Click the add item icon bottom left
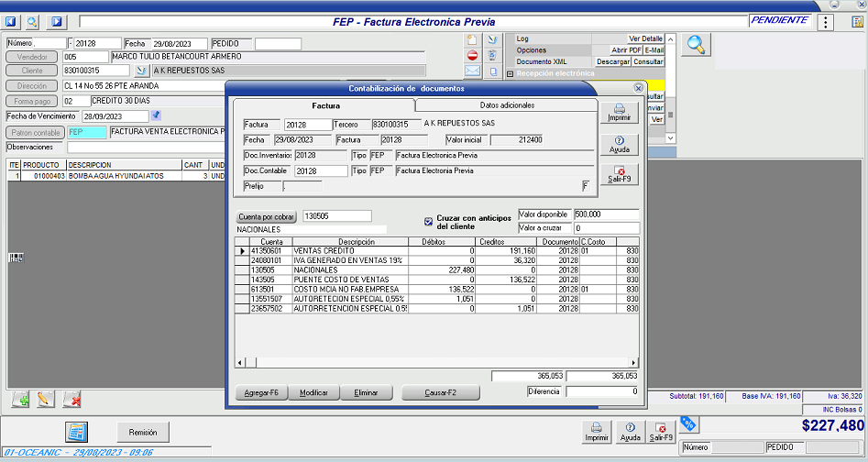Screen dimensions: 868x462 click(20, 399)
